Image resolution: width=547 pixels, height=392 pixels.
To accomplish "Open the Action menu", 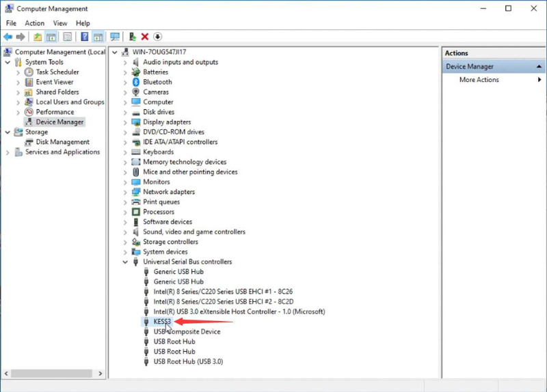I will coord(34,23).
